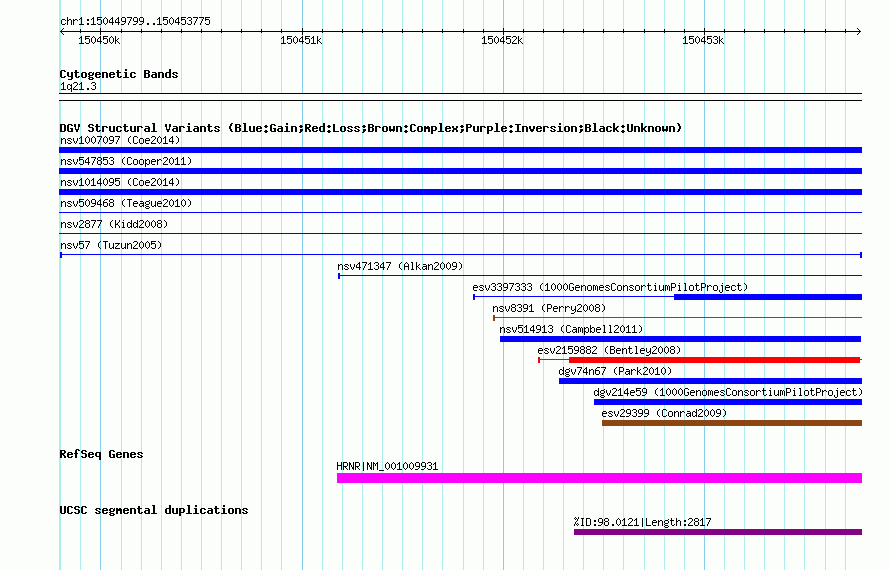
Task: Click the 150453k ruler marker
Action: 703,40
